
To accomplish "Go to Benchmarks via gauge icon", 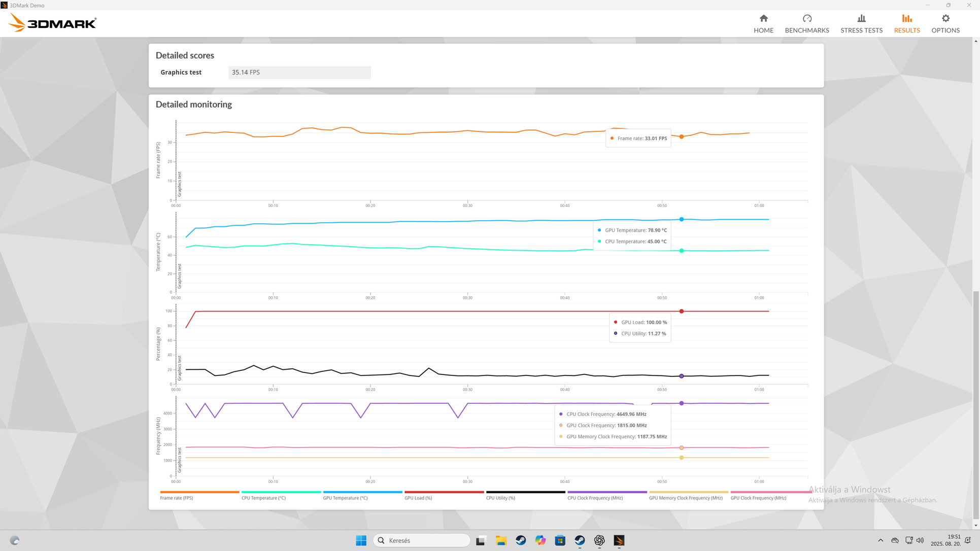I will pos(807,19).
